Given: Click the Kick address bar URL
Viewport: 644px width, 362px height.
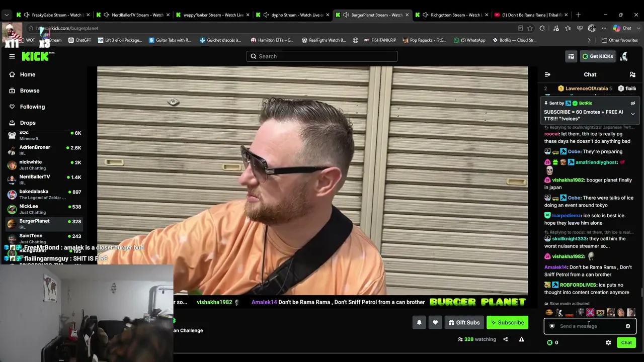Looking at the screenshot, I should point(67,28).
